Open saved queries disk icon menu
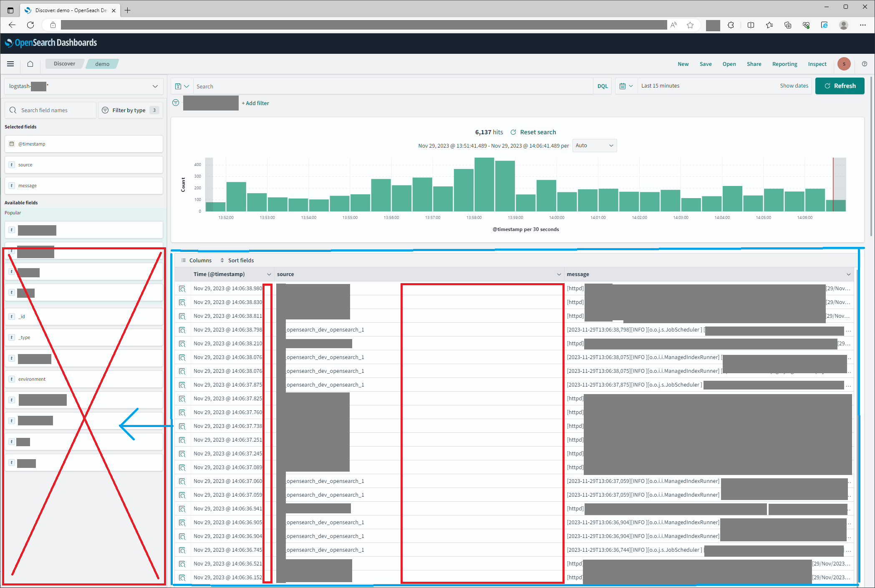The width and height of the screenshot is (875, 588). [182, 86]
